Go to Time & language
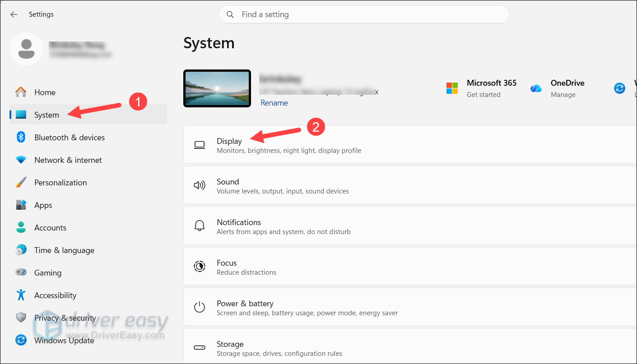 (x=88, y=250)
